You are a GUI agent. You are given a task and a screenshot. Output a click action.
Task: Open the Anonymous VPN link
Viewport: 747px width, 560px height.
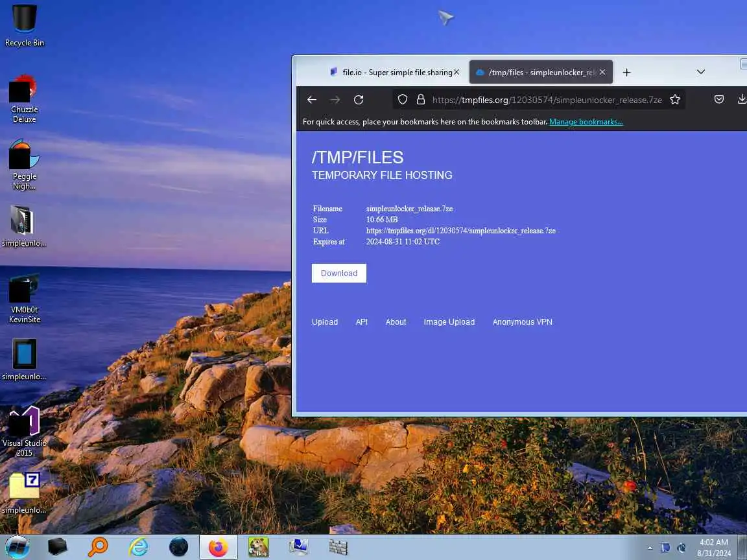522,322
